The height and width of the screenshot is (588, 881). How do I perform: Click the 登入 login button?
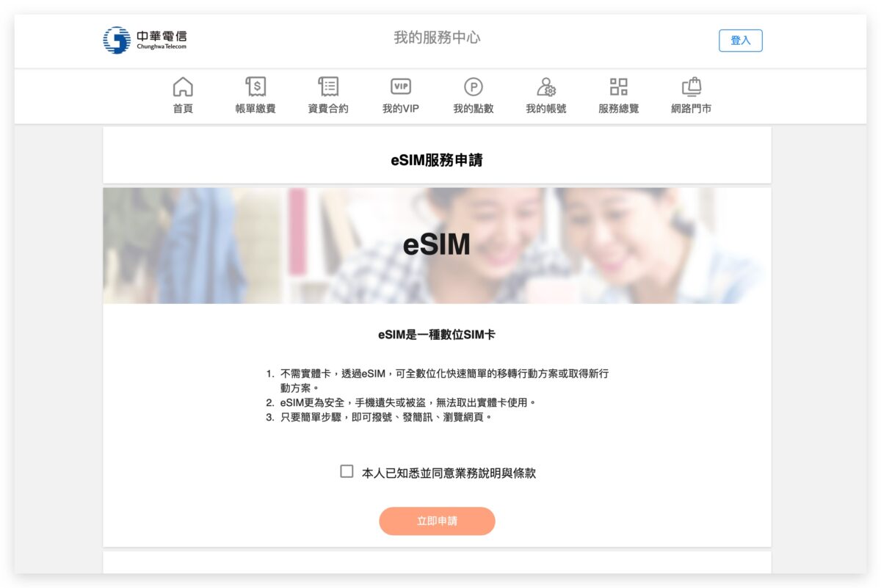pyautogui.click(x=741, y=40)
